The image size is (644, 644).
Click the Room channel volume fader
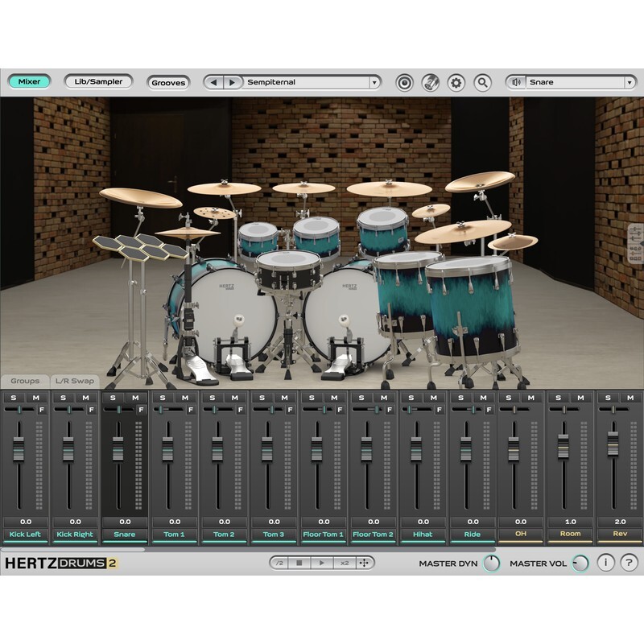tap(563, 445)
